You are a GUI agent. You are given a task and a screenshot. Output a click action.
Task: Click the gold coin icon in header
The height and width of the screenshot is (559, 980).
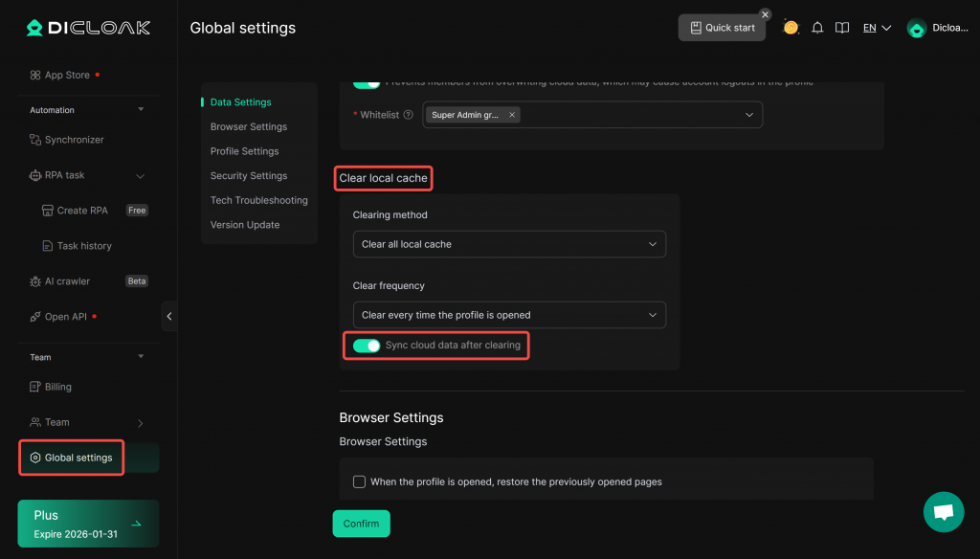791,28
